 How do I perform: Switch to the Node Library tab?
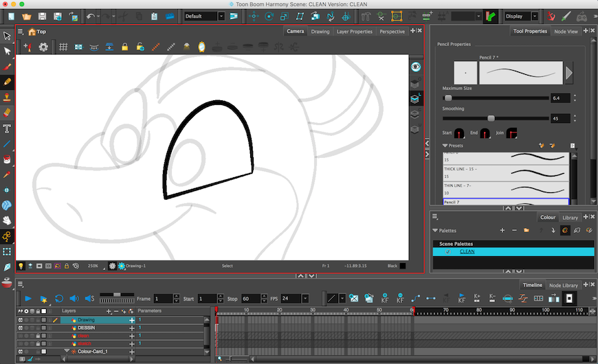coord(564,285)
